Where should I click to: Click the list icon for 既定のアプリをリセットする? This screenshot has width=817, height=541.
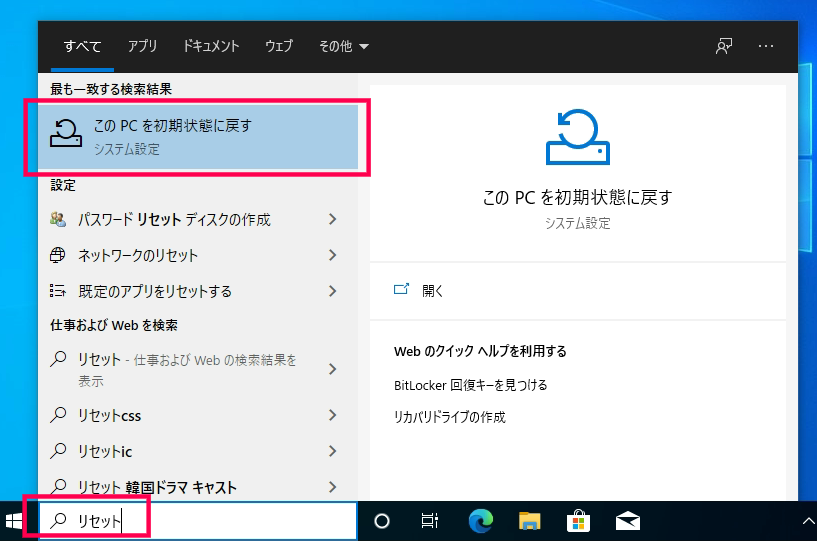point(58,291)
